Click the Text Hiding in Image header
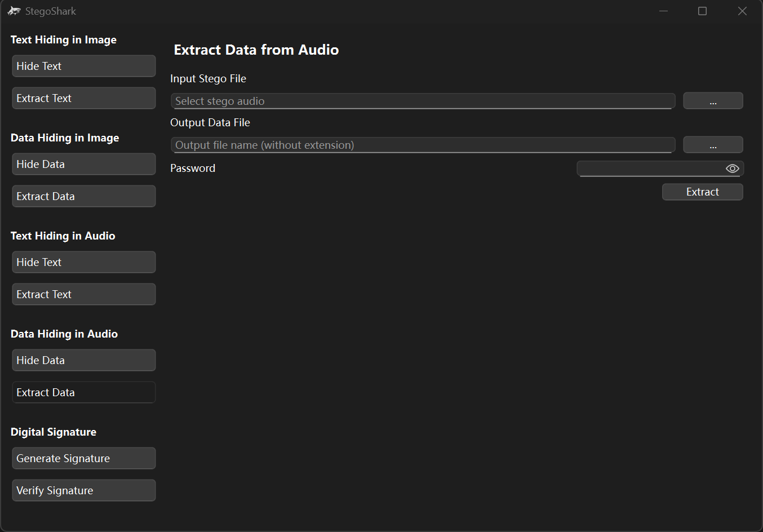Screen dimensions: 763x532 (x=64, y=39)
